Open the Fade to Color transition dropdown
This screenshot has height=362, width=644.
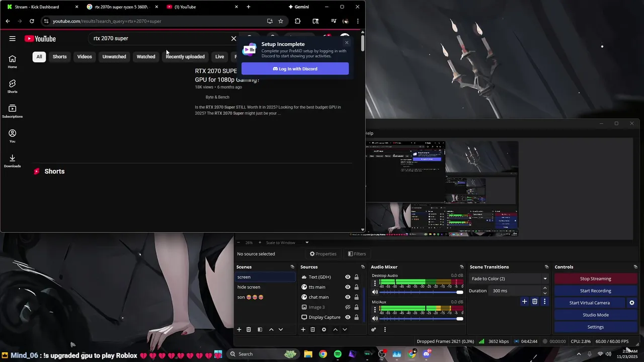pos(509,279)
